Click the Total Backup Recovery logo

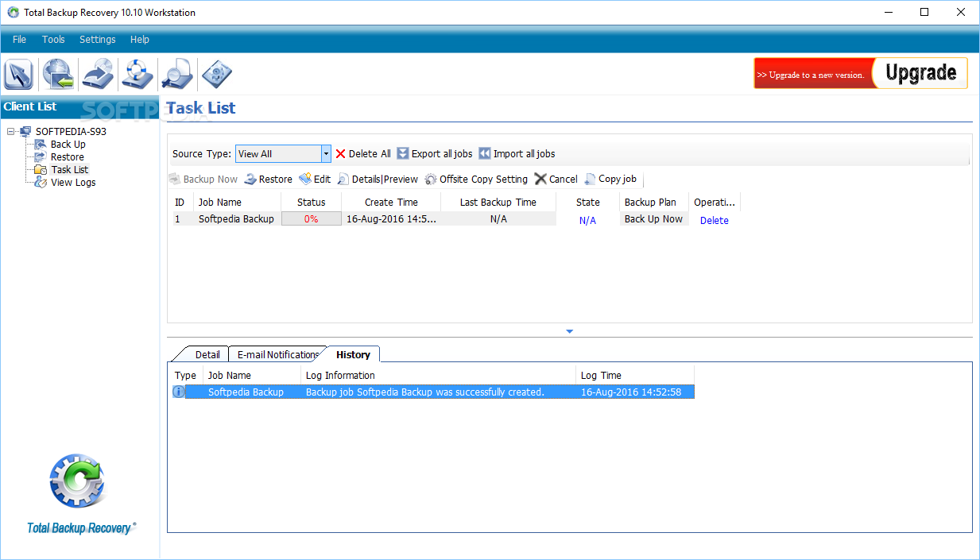(79, 493)
